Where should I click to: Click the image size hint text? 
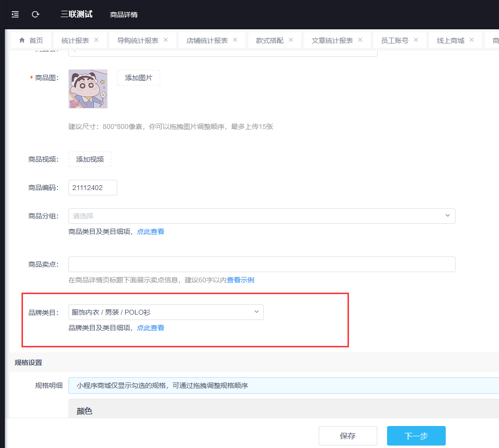(x=171, y=127)
